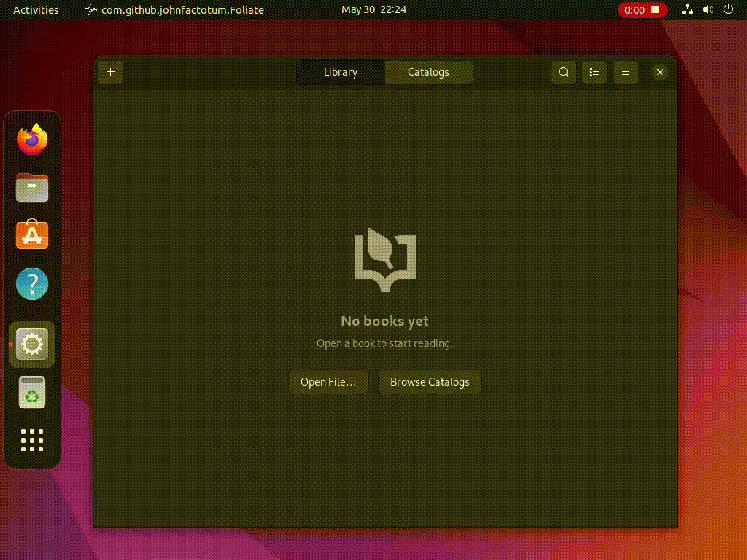747x560 pixels.
Task: Launch Firefox from the dock
Action: tap(32, 139)
